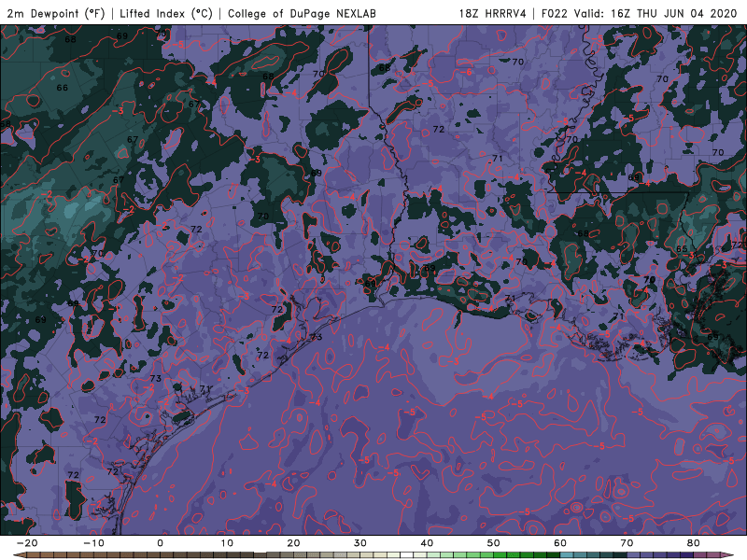Click the 66 dewpoint value on map
The image size is (747, 560).
point(62,88)
